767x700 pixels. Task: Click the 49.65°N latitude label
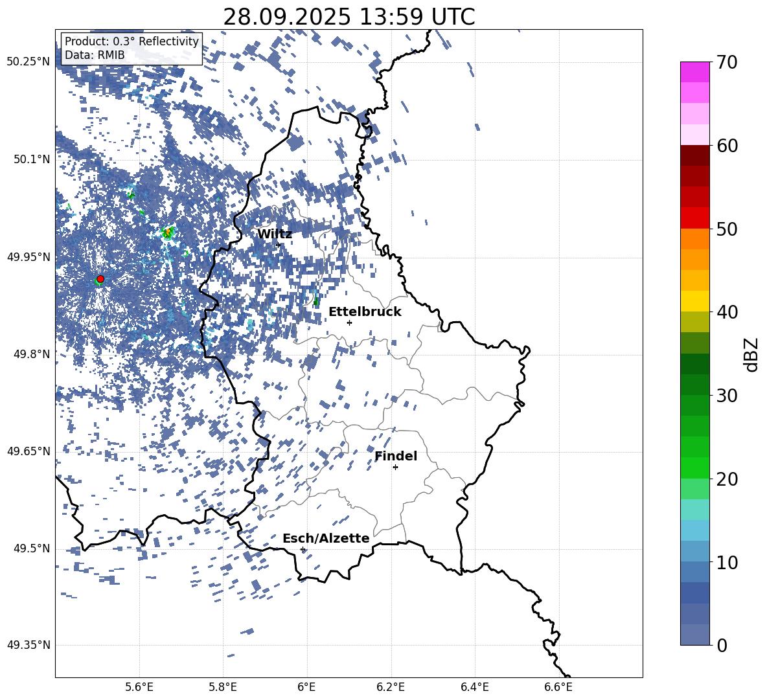(28, 451)
